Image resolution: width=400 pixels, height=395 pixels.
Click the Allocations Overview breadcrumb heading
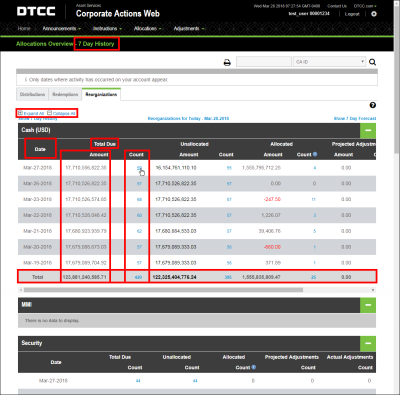tap(45, 44)
